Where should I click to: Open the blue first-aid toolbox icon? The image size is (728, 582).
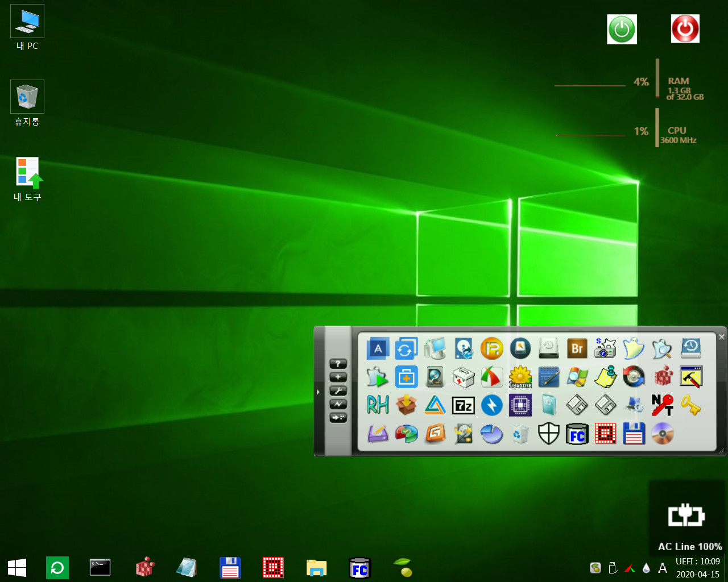pyautogui.click(x=406, y=377)
